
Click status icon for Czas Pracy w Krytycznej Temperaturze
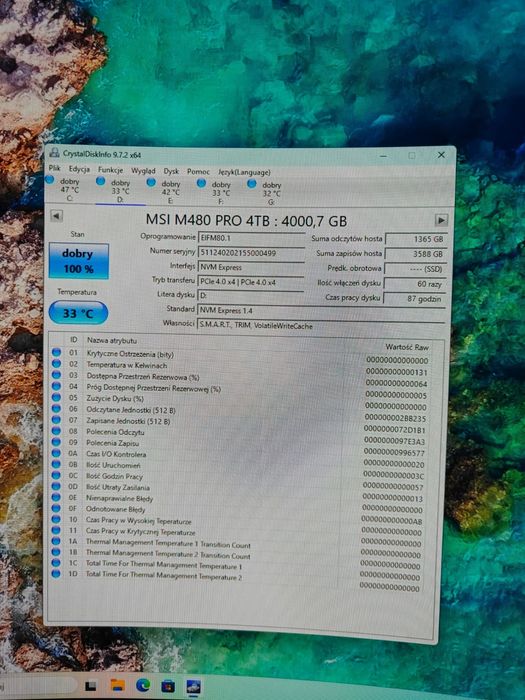56,530
